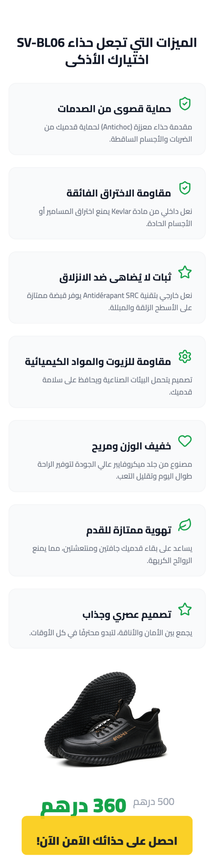The width and height of the screenshot is (214, 868).
Task: Click the page title mentioning SV-BL06
Action: pyautogui.click(x=107, y=51)
